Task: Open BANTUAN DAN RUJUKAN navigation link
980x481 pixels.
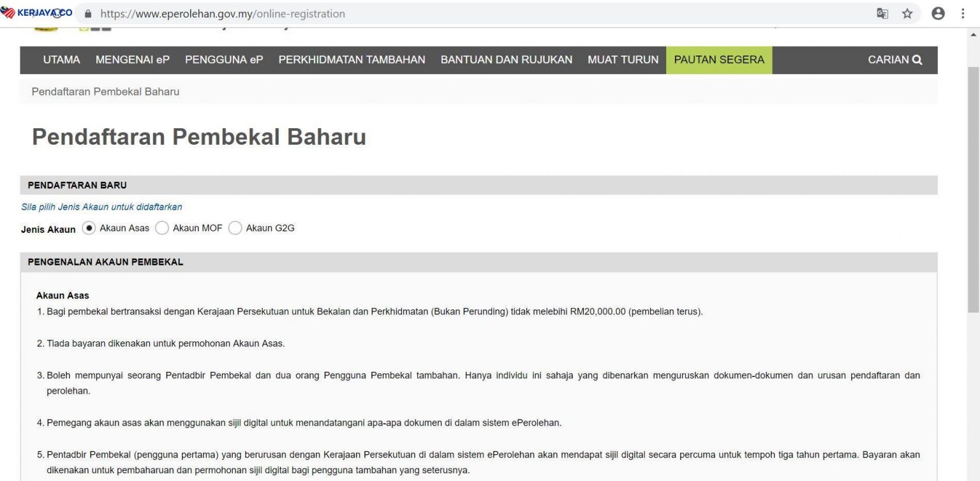Action: pyautogui.click(x=506, y=59)
